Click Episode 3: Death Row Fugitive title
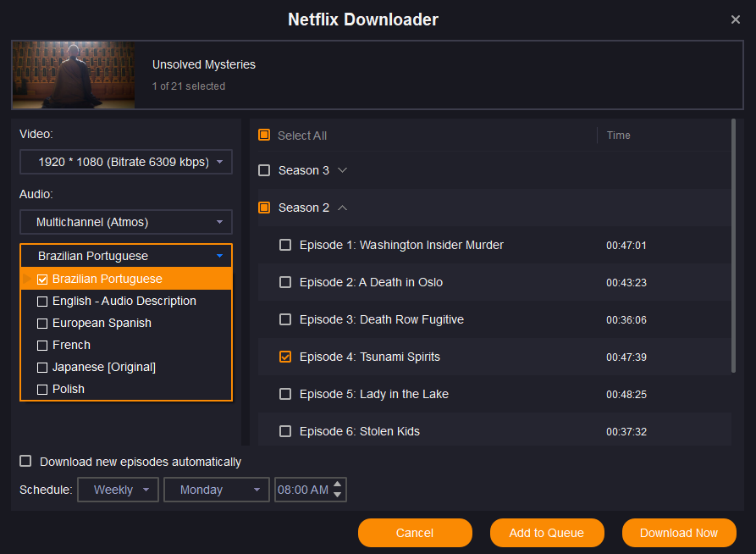The height and width of the screenshot is (554, 756). point(381,319)
